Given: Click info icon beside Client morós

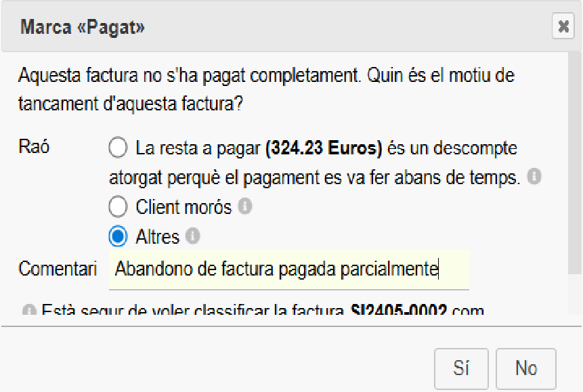Looking at the screenshot, I should coord(245,206).
